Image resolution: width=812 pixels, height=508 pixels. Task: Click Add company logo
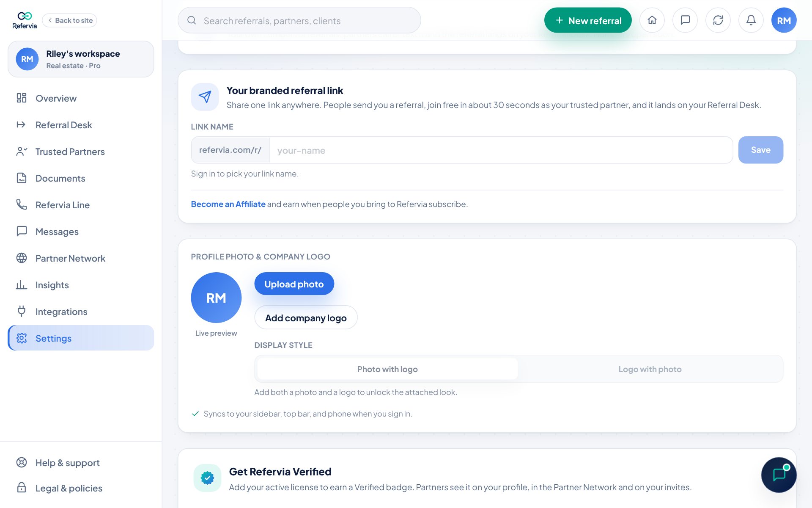point(306,317)
